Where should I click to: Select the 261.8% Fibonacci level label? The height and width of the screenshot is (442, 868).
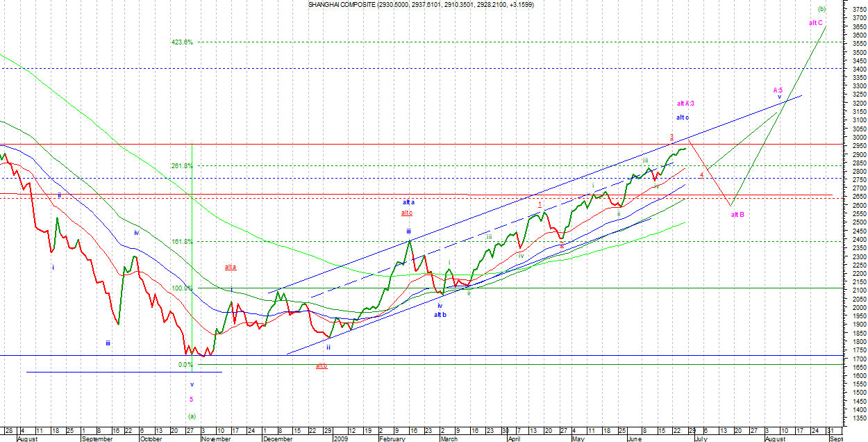pos(182,165)
